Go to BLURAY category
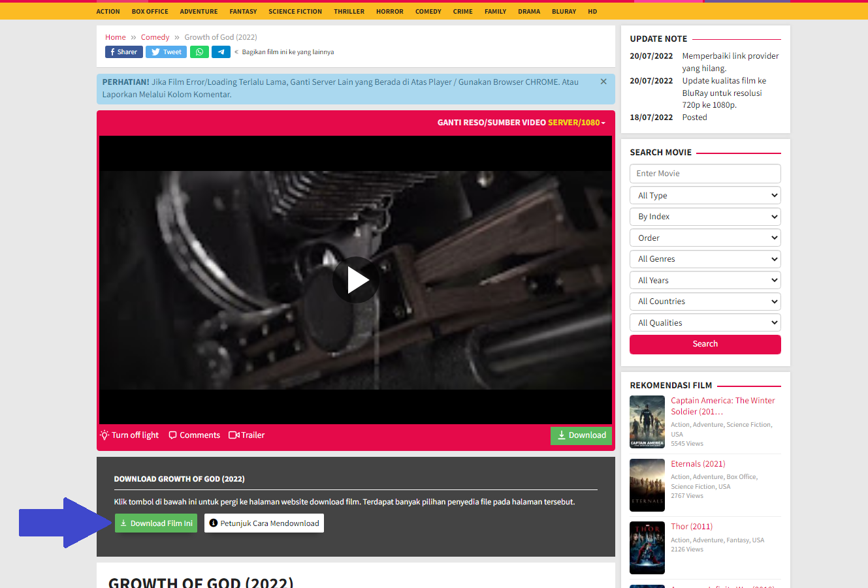 pyautogui.click(x=564, y=12)
